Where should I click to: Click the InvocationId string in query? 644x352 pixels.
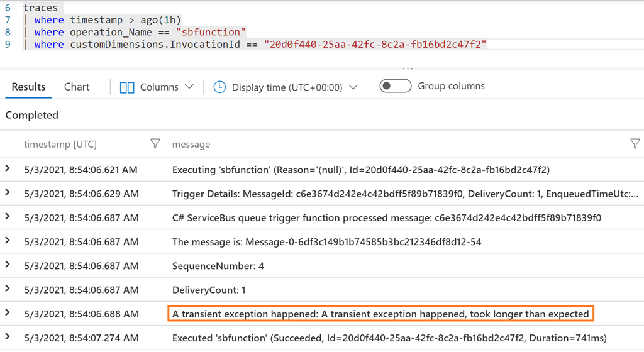pos(375,44)
